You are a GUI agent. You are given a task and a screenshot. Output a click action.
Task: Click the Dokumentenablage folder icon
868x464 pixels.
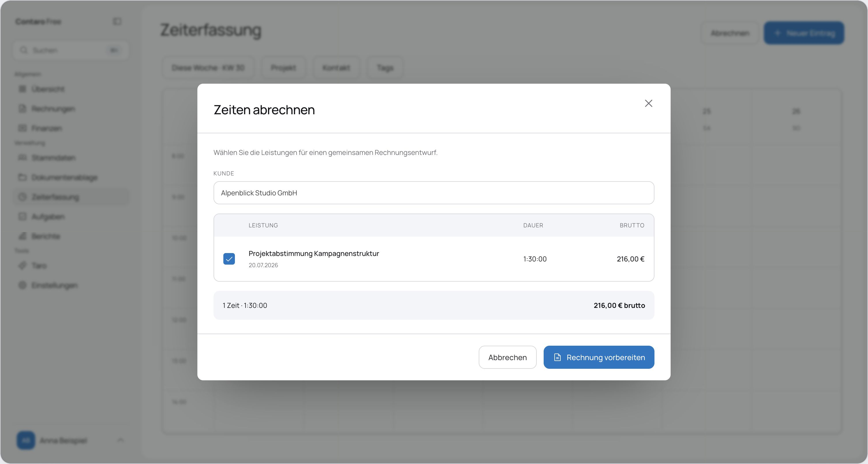(22, 177)
